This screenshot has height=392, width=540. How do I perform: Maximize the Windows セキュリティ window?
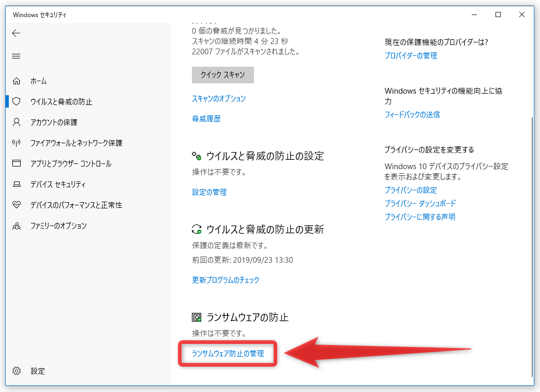coord(498,14)
